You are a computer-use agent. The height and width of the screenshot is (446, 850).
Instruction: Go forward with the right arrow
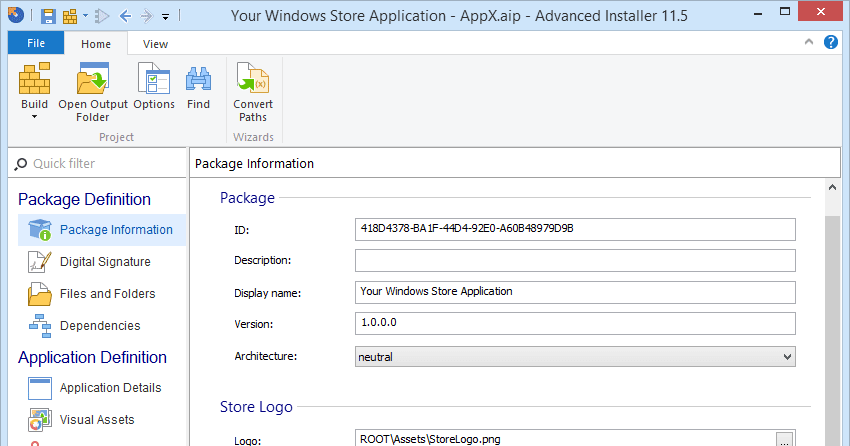point(146,16)
